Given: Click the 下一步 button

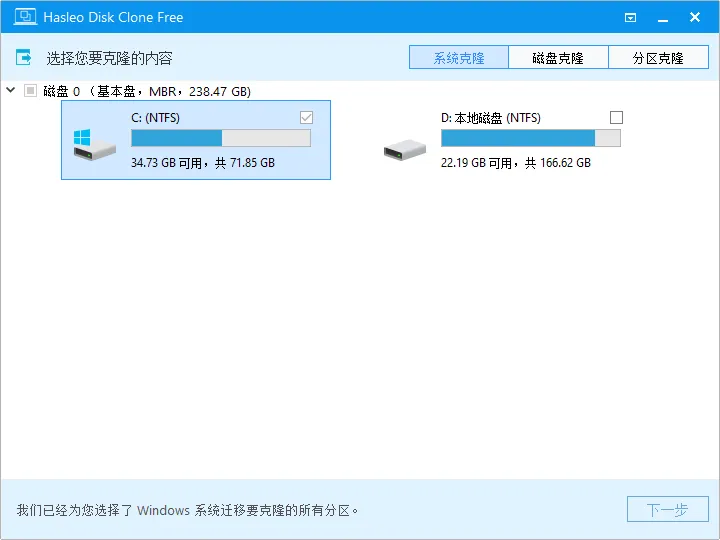Looking at the screenshot, I should 667,510.
